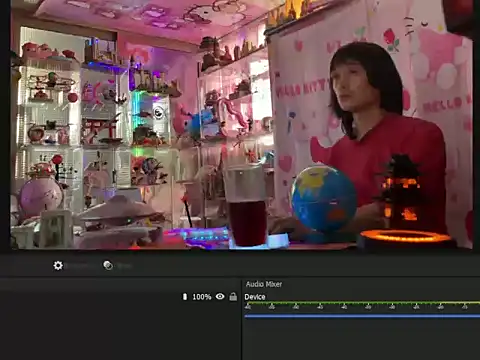The height and width of the screenshot is (360, 480).
Task: Click the 100% opacity value
Action: [x=202, y=297]
